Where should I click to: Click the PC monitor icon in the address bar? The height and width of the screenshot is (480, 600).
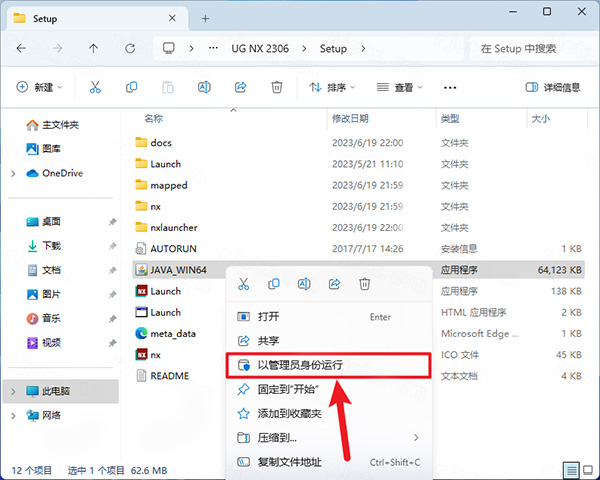point(168,49)
